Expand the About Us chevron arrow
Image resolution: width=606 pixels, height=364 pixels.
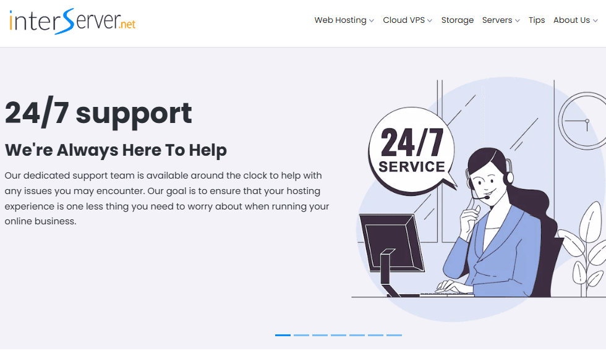[x=595, y=21]
